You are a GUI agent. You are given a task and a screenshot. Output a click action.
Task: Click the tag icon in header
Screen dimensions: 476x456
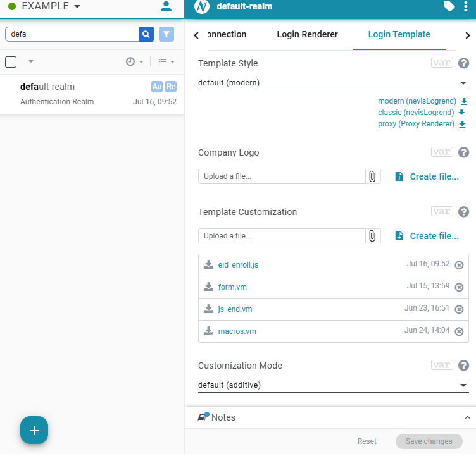449,7
